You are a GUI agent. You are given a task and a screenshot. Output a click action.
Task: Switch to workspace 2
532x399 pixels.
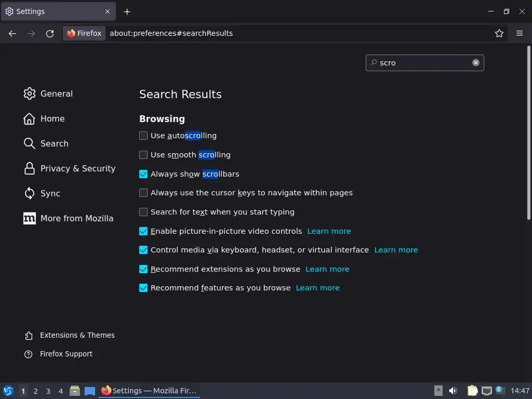(36, 391)
